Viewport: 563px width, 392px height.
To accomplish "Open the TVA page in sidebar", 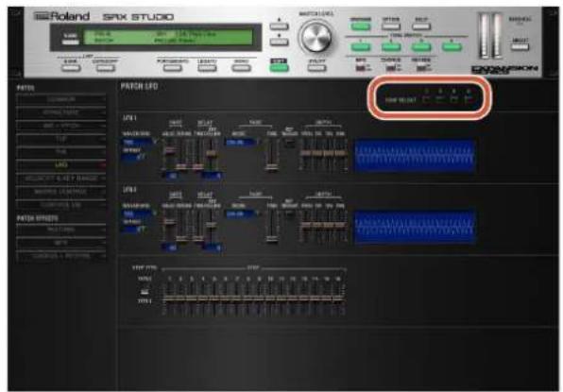I will coord(61,152).
